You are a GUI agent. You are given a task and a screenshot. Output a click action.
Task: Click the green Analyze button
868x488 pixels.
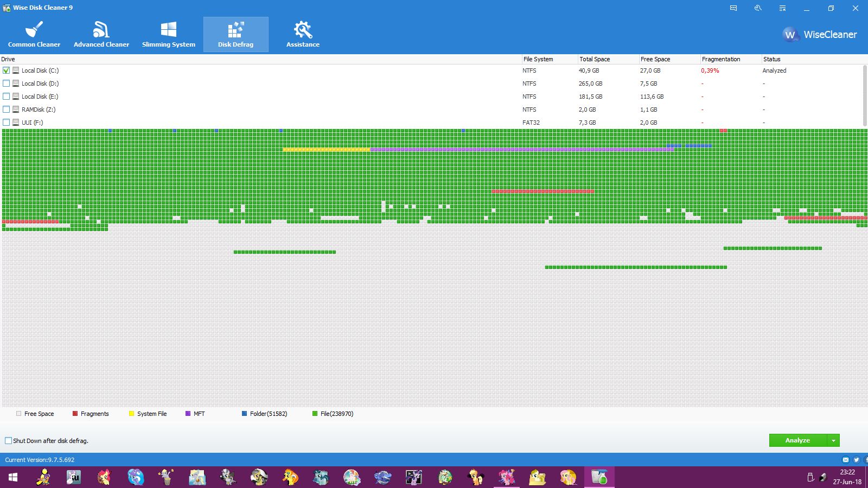pos(798,440)
